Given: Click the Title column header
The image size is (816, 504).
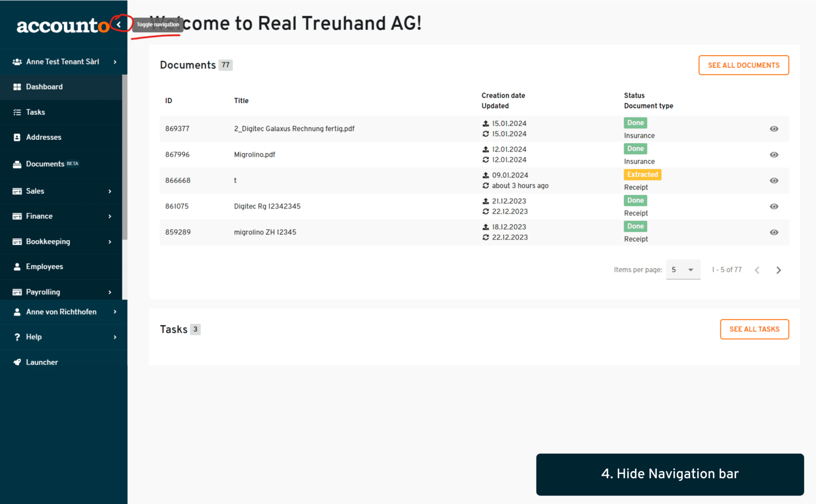Looking at the screenshot, I should coord(241,101).
